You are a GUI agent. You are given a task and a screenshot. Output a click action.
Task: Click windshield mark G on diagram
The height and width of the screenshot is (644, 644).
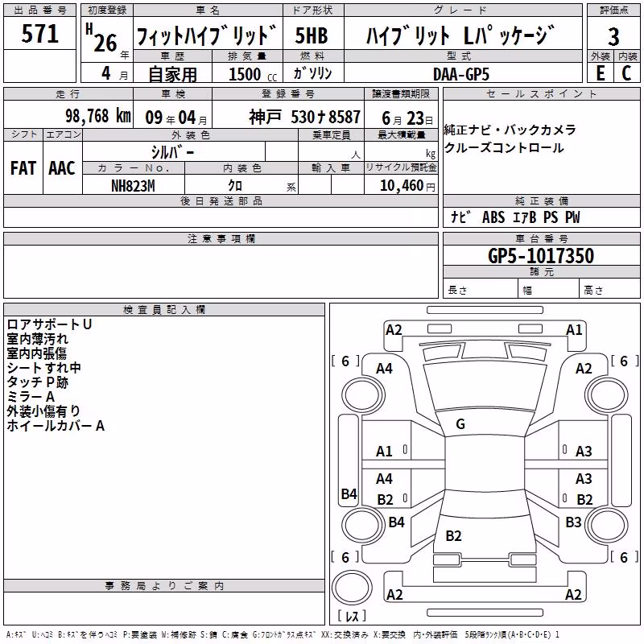460,424
